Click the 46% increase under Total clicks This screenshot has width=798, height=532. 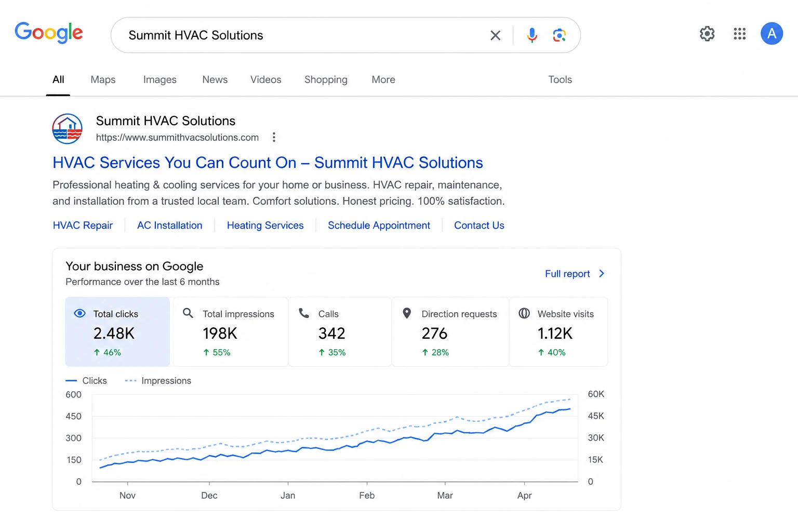(108, 352)
